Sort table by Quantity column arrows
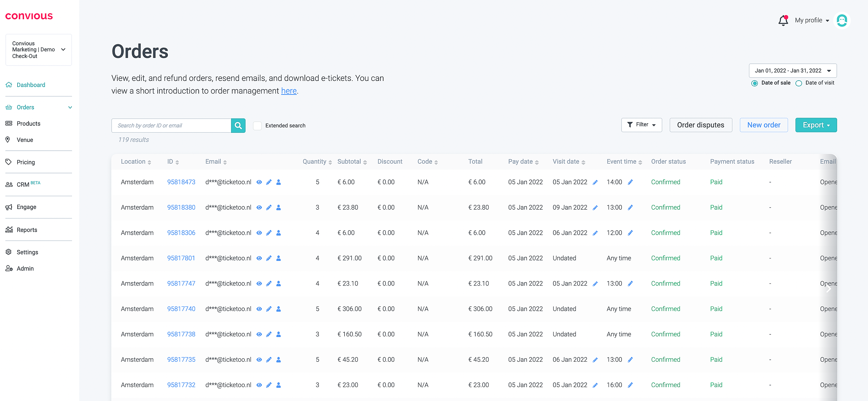Image resolution: width=868 pixels, height=401 pixels. 330,162
